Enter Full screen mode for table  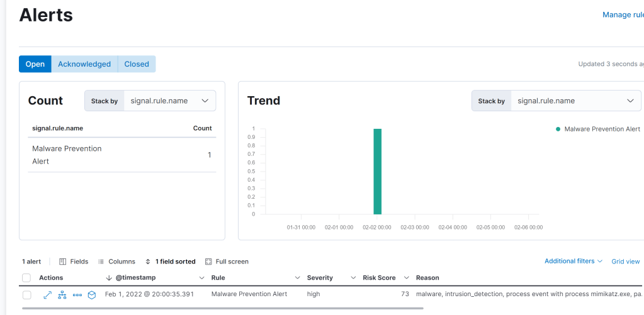(x=227, y=262)
